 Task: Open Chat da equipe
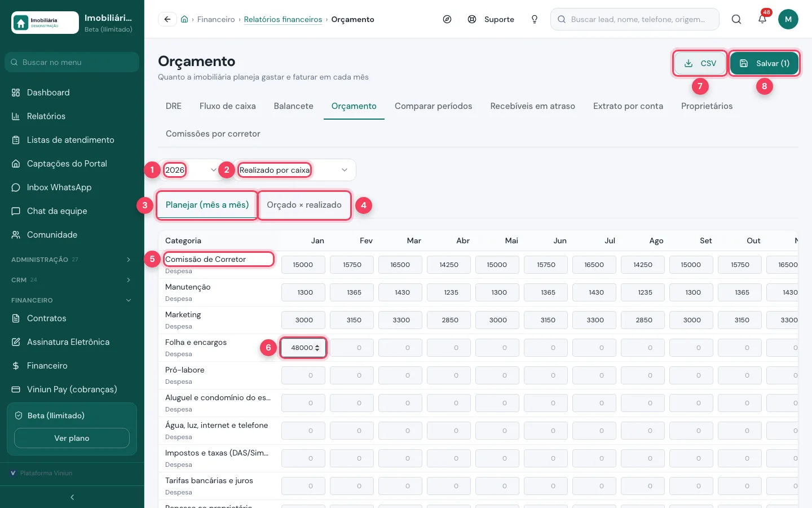[72, 211]
